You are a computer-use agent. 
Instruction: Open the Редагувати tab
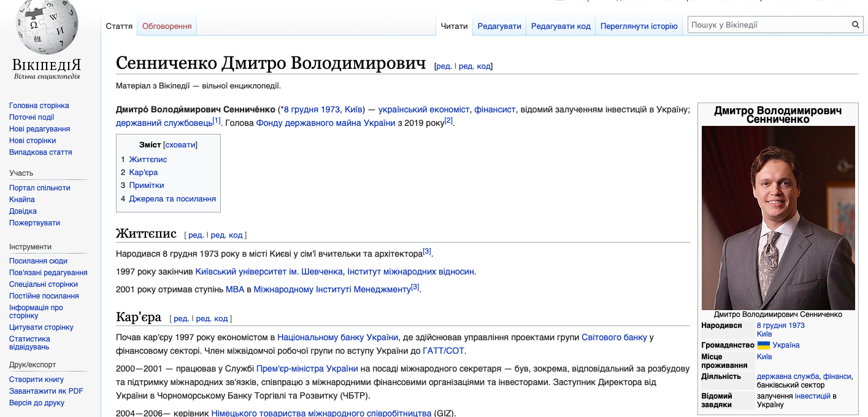point(499,26)
